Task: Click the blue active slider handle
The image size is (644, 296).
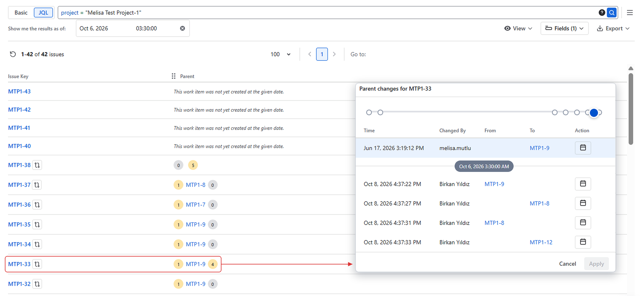Action: click(x=594, y=113)
